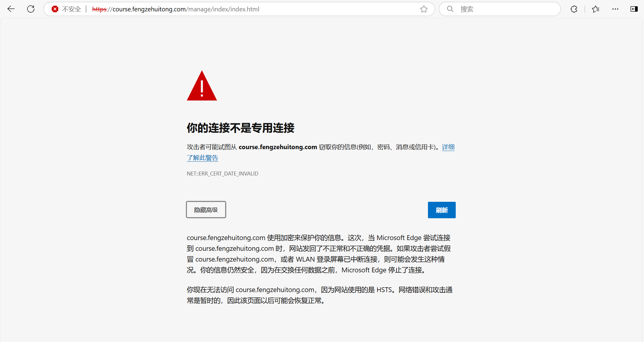Click the 你的连接不是专用连接 heading
Screen dimensions: 644x342
[241, 128]
